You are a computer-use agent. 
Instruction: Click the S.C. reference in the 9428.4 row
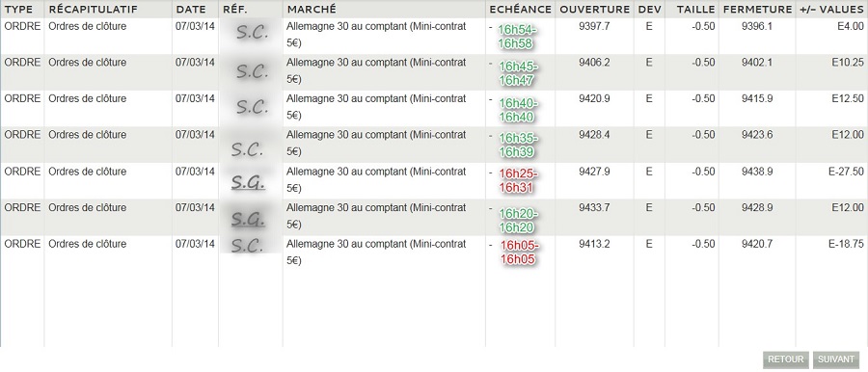[247, 149]
